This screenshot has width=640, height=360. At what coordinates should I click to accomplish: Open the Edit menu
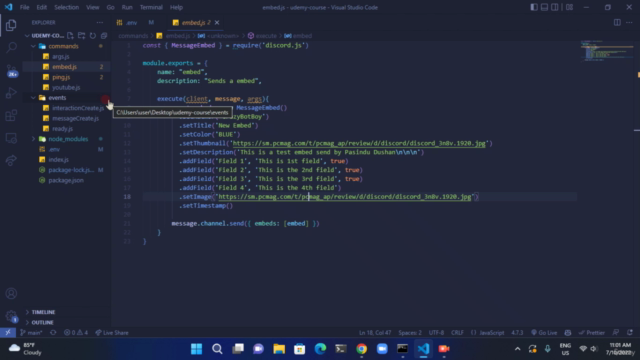pyautogui.click(x=42, y=7)
